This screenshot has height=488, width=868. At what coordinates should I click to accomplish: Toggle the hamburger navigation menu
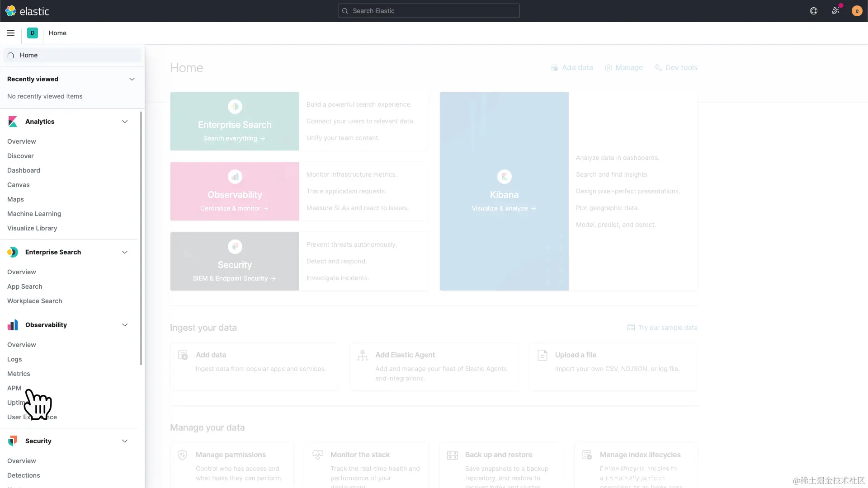[11, 33]
